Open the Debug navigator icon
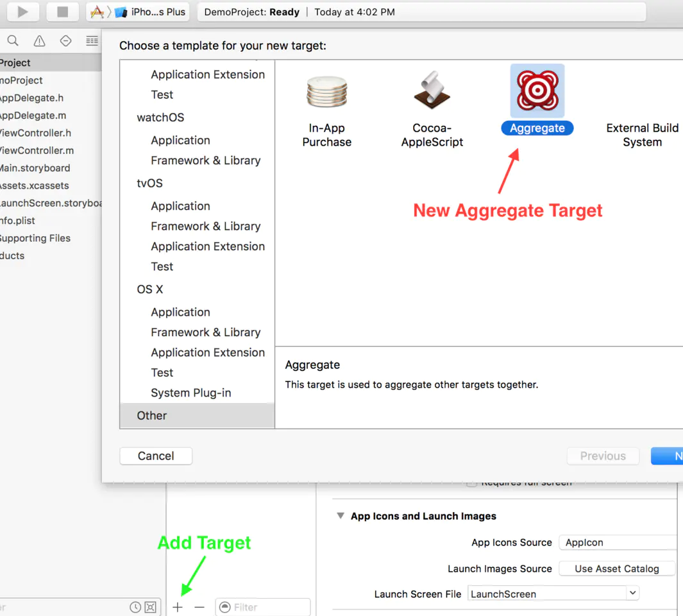The image size is (683, 616). pyautogui.click(x=92, y=41)
